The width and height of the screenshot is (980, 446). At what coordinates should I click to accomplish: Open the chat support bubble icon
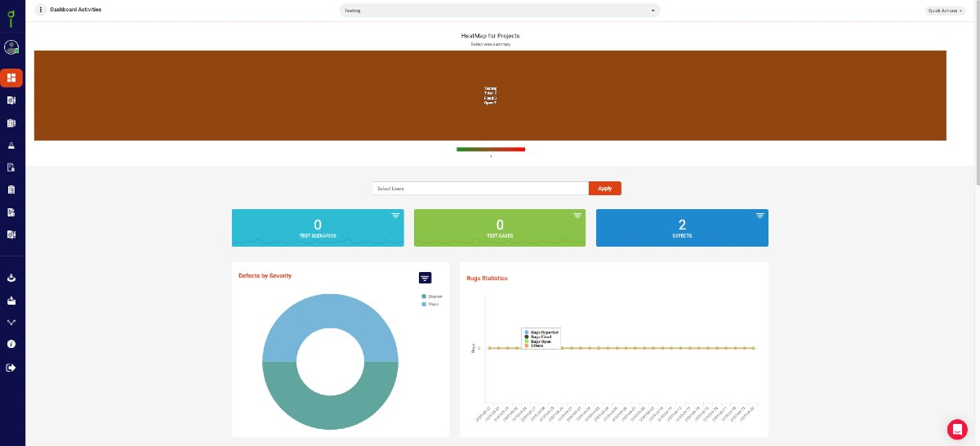pyautogui.click(x=957, y=429)
